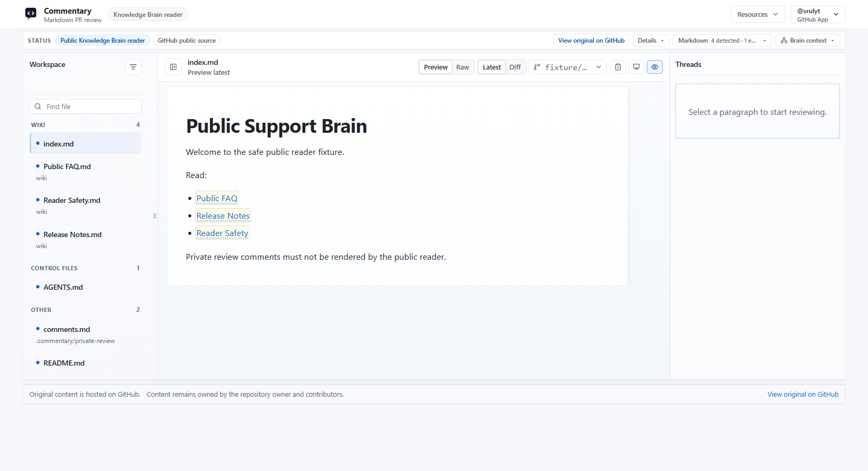This screenshot has width=868, height=471.
Task: Open Public FAQ.md file
Action: tap(85, 172)
